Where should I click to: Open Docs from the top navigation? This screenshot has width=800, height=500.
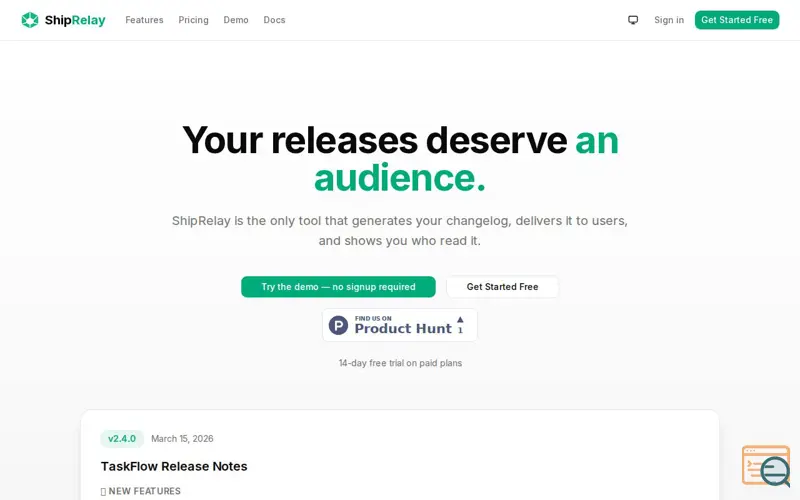(274, 20)
